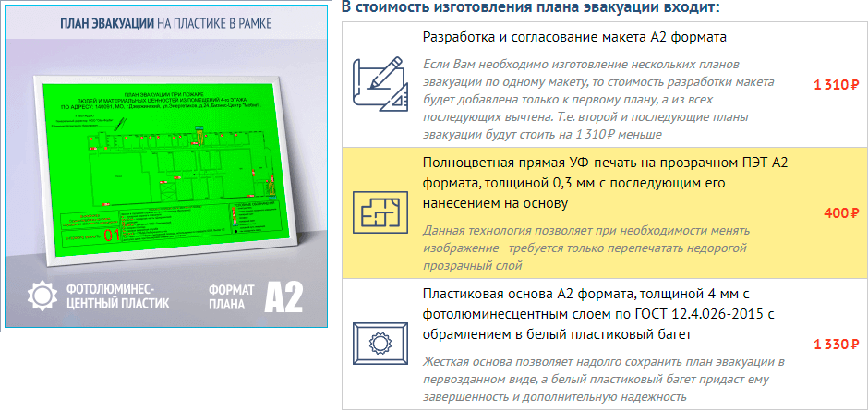
Task: Click the ФОТОЛЮМИНЕСЦЕНТНЫЙ ПЛАСТИК caption
Action: [x=115, y=296]
